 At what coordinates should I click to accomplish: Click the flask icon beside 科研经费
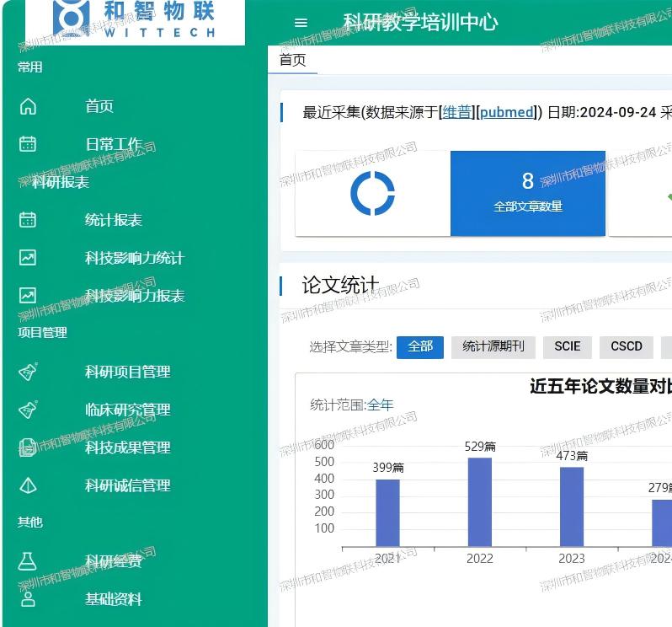(x=28, y=561)
